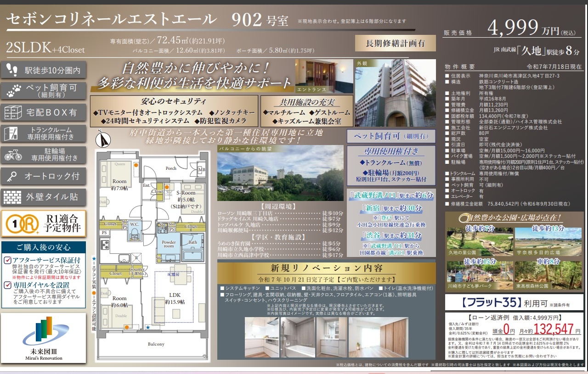Click the brick tile icon beside 外壁タイル貼
Image resolution: width=588 pixels, height=374 pixels.
point(12,197)
